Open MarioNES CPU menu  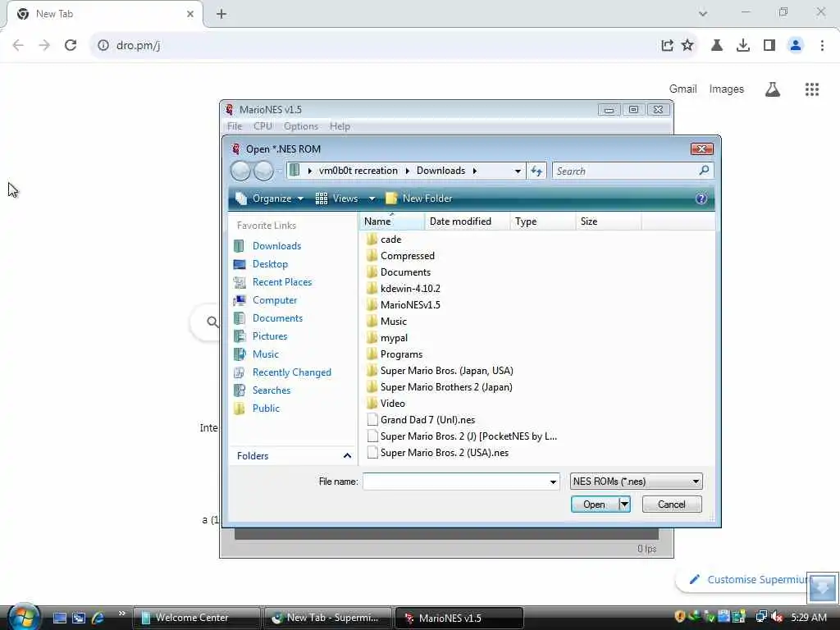point(262,126)
